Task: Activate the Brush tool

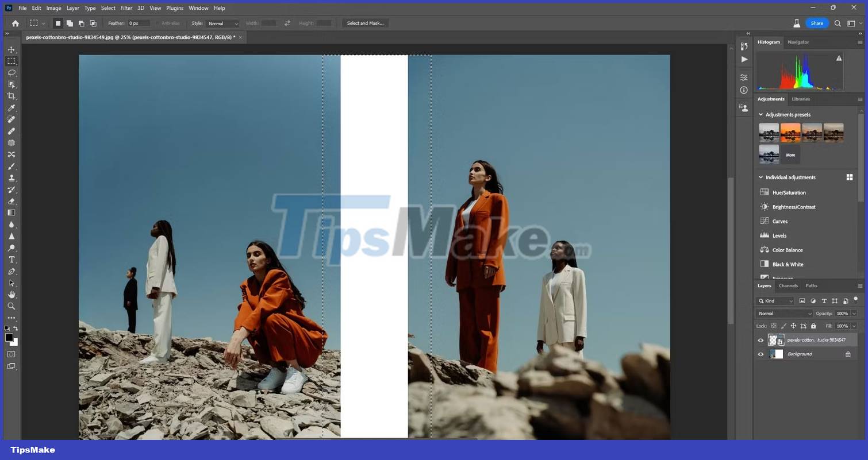Action: point(11,166)
